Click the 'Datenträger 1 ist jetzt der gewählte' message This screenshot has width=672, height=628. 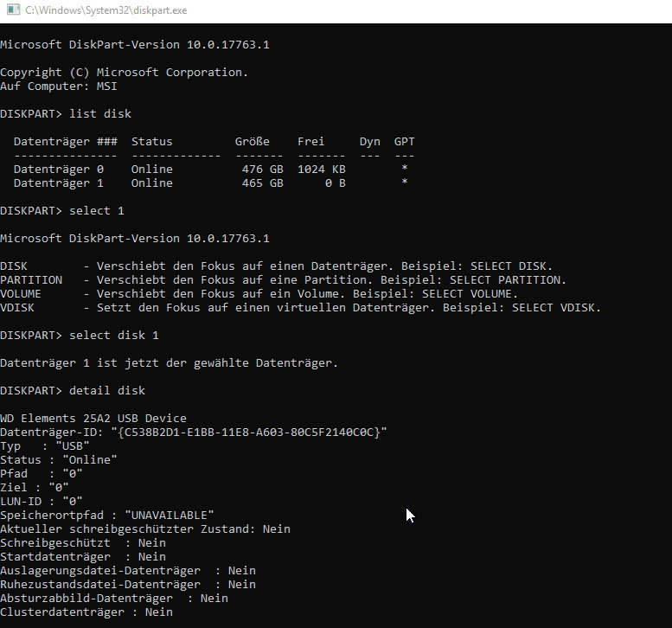(x=169, y=362)
